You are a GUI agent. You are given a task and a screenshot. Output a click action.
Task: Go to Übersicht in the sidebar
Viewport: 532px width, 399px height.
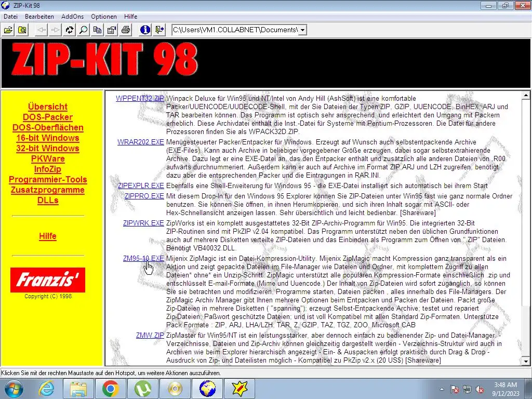point(48,107)
